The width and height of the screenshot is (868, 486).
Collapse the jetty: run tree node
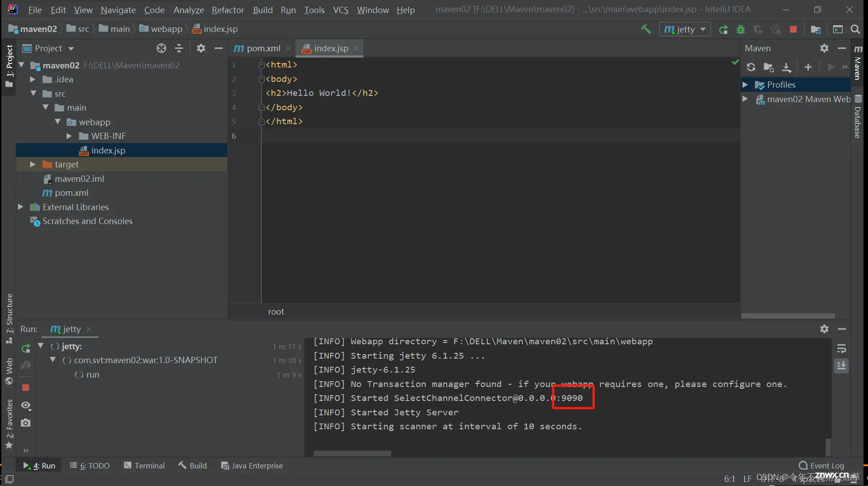(41, 346)
